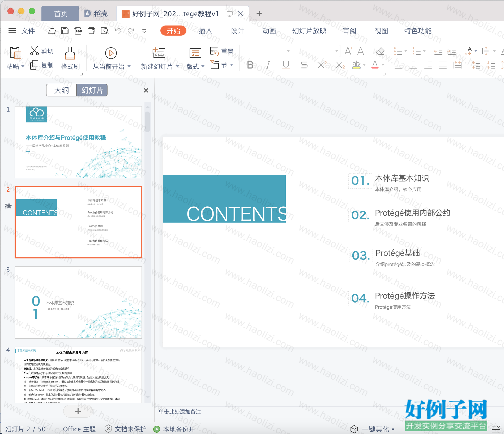504x434 pixels.
Task: Switch panel to slides view 幻灯片
Action: (x=92, y=90)
